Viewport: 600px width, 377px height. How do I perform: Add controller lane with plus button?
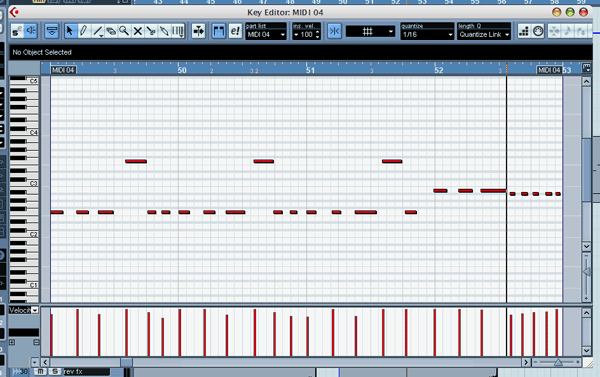(12, 342)
